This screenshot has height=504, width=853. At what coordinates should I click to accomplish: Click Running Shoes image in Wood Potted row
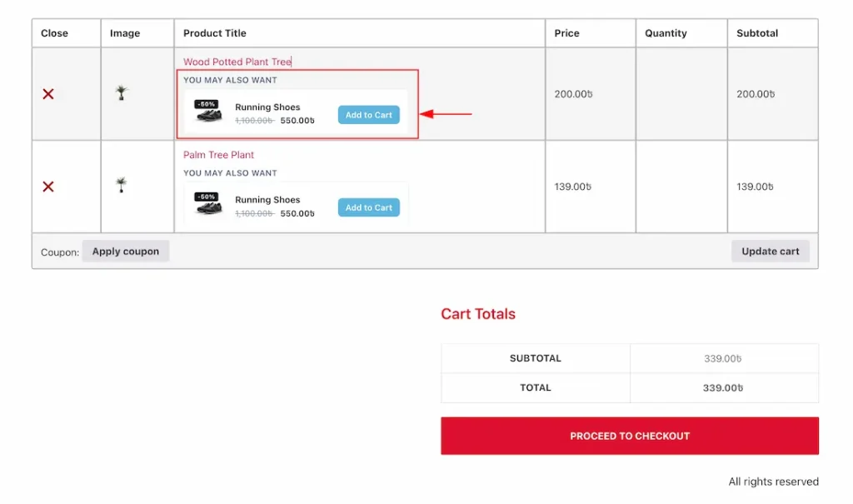[x=208, y=111]
